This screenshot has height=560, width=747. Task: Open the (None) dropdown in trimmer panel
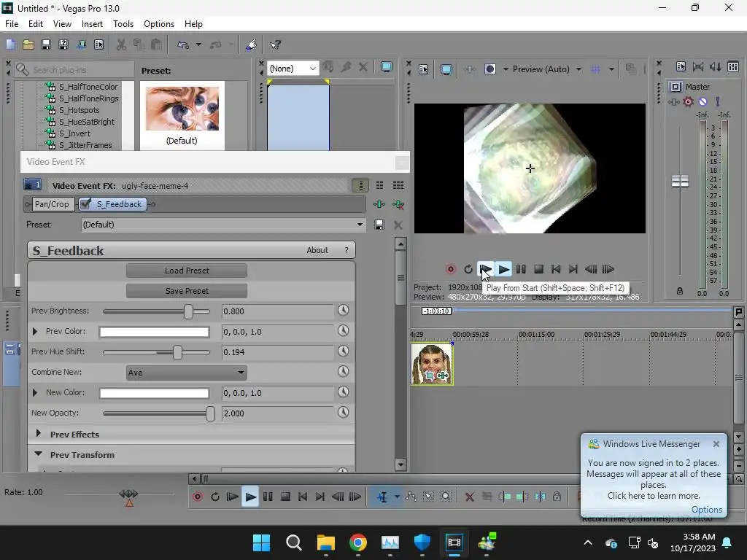pos(293,69)
